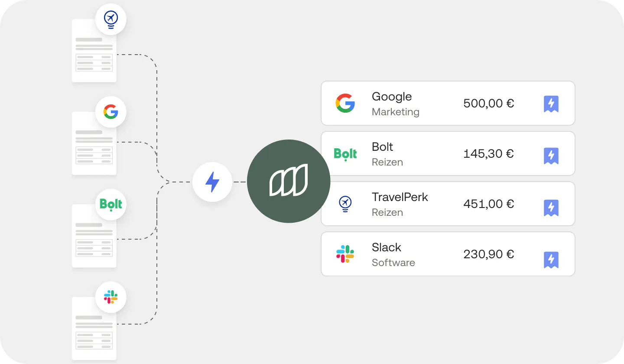The image size is (624, 364).
Task: Open the TravelPerk Reizen expense name
Action: [x=400, y=197]
